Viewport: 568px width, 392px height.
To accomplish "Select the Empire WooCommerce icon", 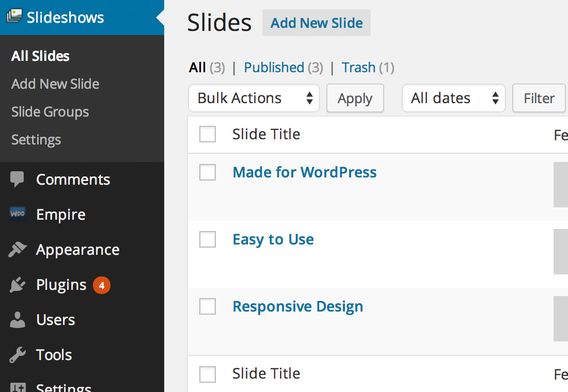I will tap(17, 214).
